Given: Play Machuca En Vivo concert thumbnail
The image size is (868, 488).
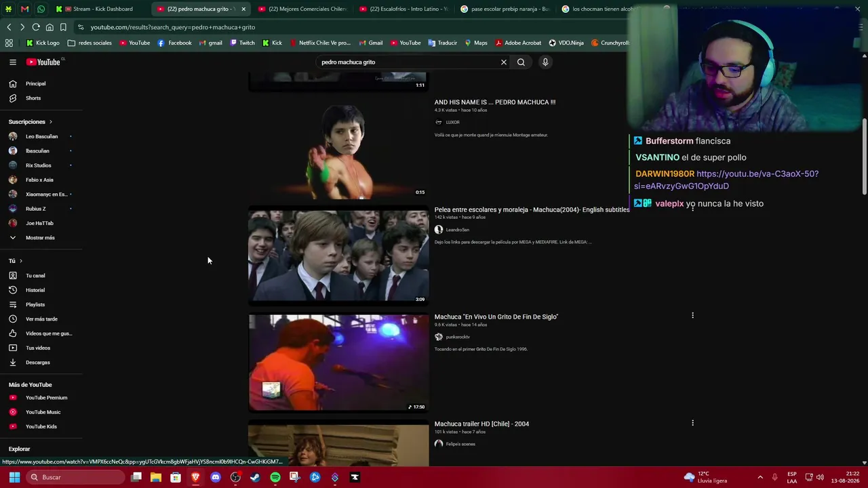Looking at the screenshot, I should (x=338, y=363).
